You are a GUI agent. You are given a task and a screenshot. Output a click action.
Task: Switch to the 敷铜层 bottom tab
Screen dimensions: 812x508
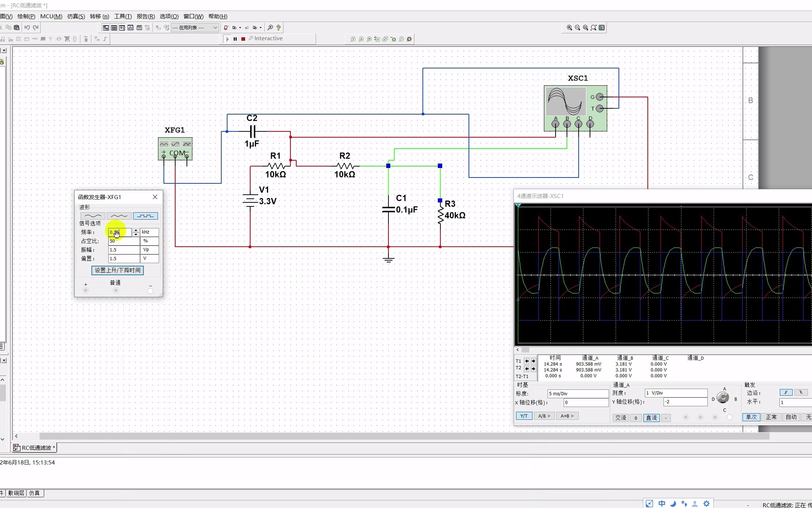pyautogui.click(x=16, y=493)
